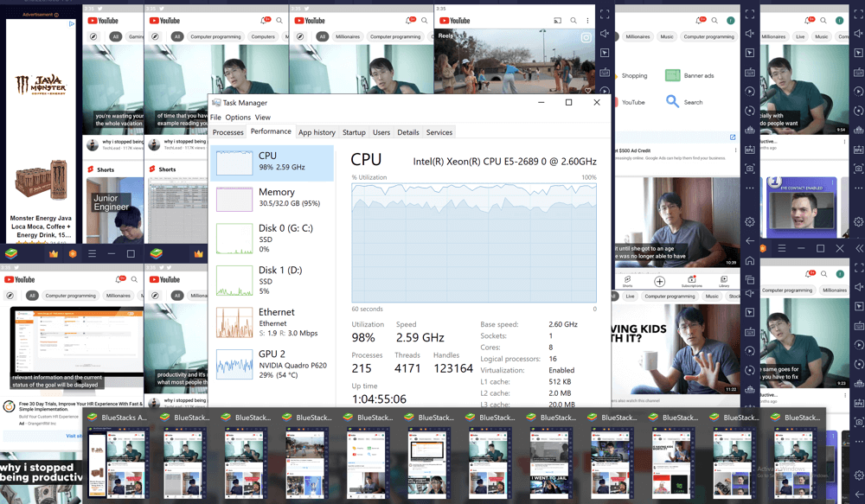Switch to the Services tab

(439, 132)
